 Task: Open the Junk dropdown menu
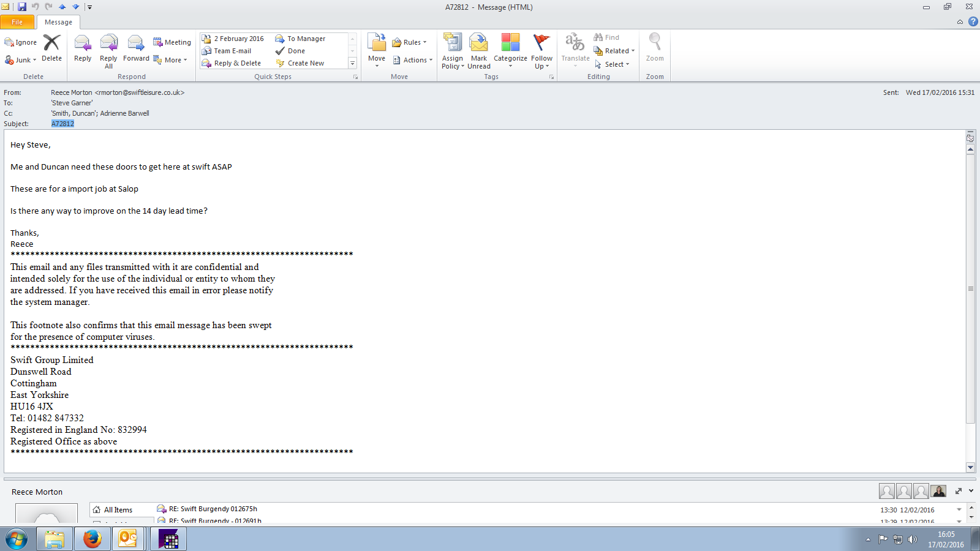coord(21,60)
